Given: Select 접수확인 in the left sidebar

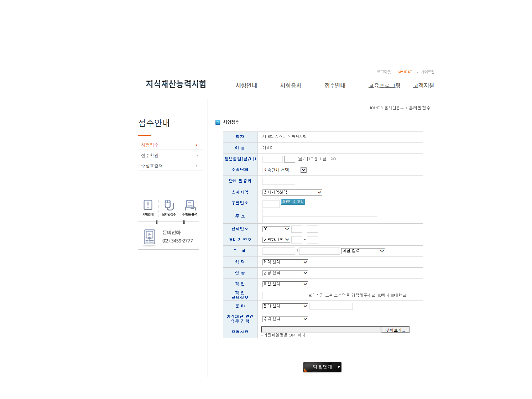Looking at the screenshot, I should (x=150, y=156).
